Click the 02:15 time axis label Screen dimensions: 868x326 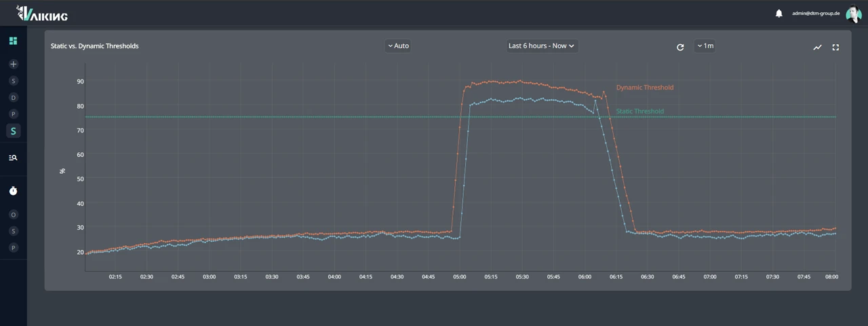[115, 277]
